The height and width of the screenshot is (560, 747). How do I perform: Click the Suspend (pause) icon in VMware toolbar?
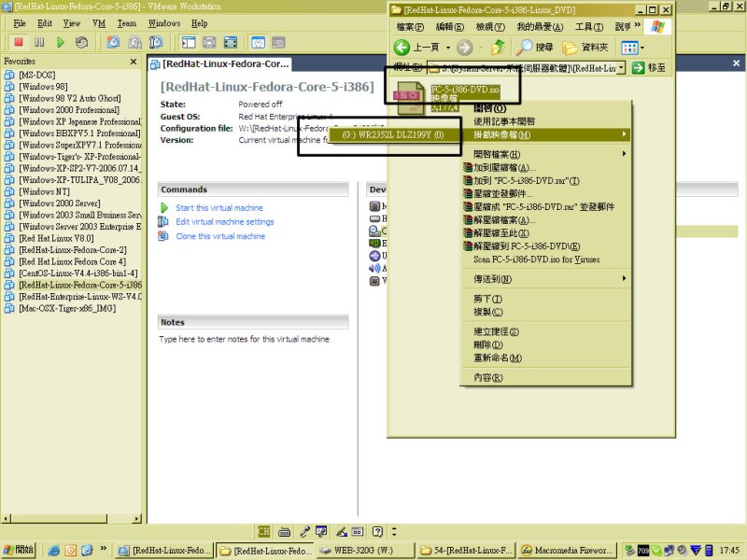pos(39,42)
